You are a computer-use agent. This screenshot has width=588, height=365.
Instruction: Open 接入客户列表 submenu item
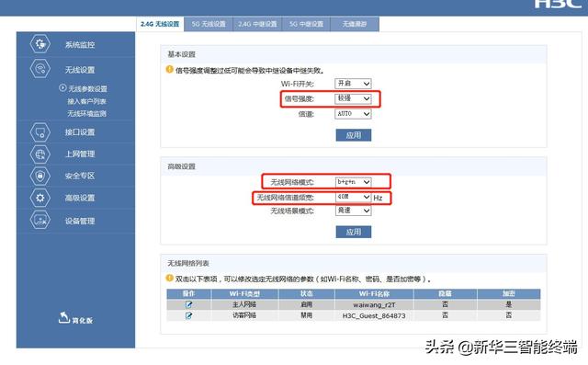[x=86, y=101]
